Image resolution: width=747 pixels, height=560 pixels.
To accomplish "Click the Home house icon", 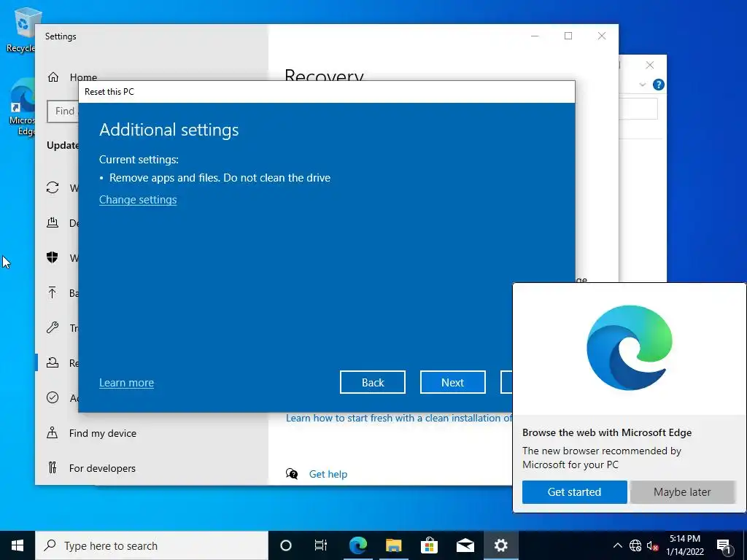I will click(x=53, y=77).
